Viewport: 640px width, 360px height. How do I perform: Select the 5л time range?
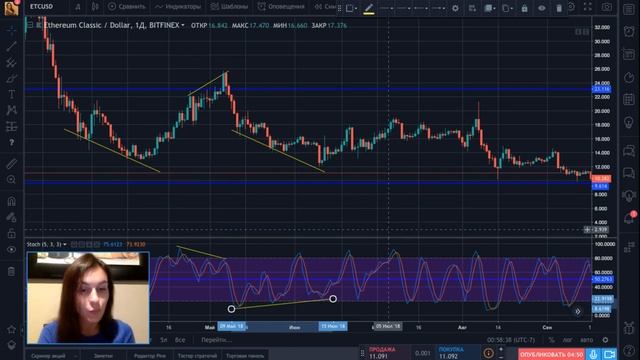point(163,340)
